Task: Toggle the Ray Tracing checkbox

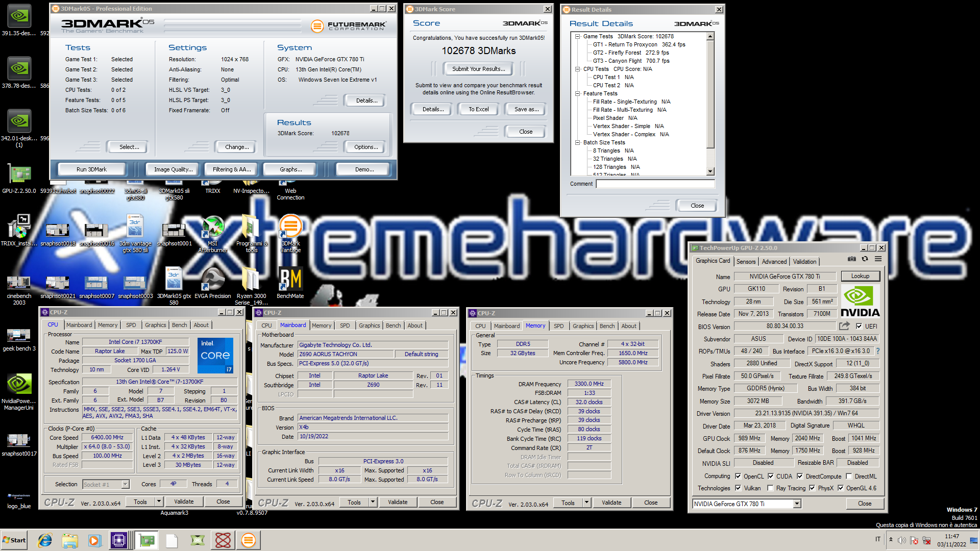Action: click(770, 488)
